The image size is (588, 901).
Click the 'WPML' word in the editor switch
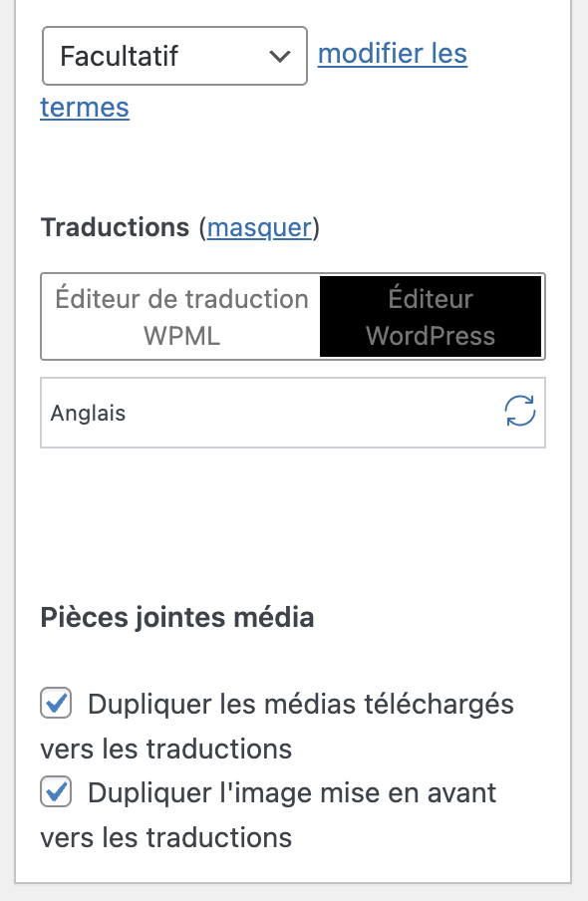click(181, 336)
